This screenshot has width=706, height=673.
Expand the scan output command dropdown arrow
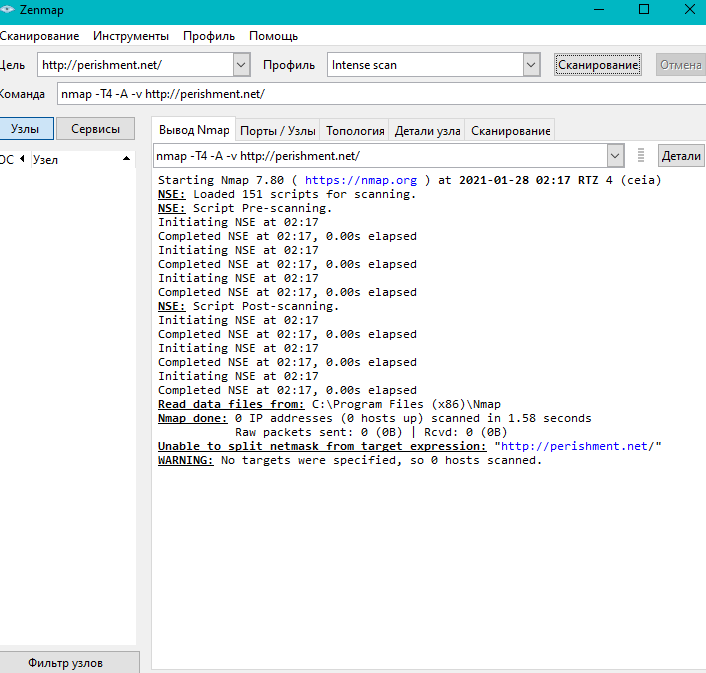[615, 156]
